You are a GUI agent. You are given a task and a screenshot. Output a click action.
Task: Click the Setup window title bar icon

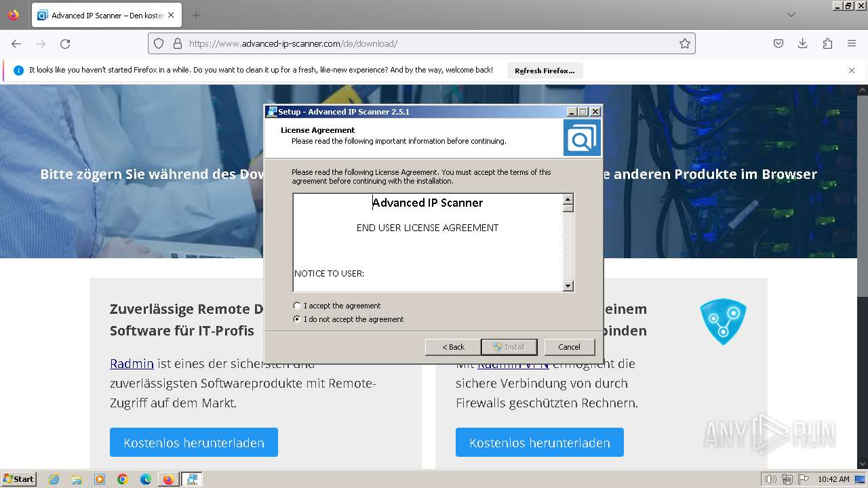tap(272, 112)
